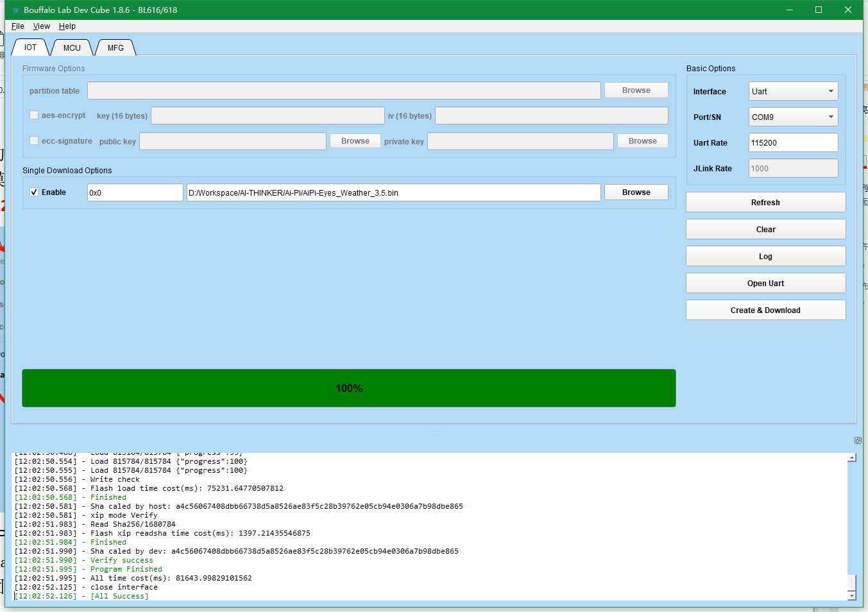Click the partition table path field

tap(345, 90)
